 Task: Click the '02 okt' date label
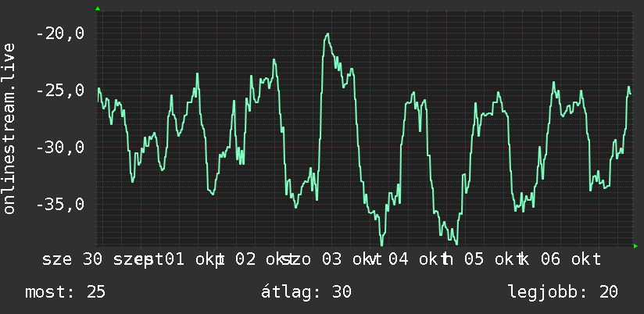click(x=265, y=260)
